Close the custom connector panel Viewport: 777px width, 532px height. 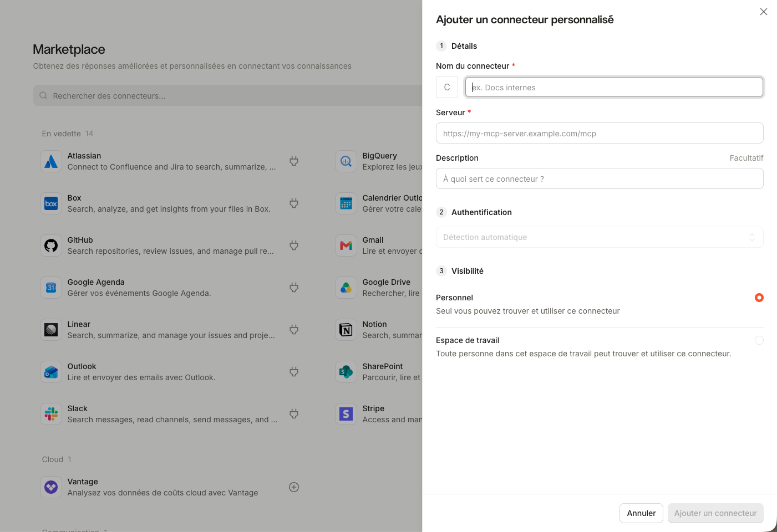(x=764, y=12)
